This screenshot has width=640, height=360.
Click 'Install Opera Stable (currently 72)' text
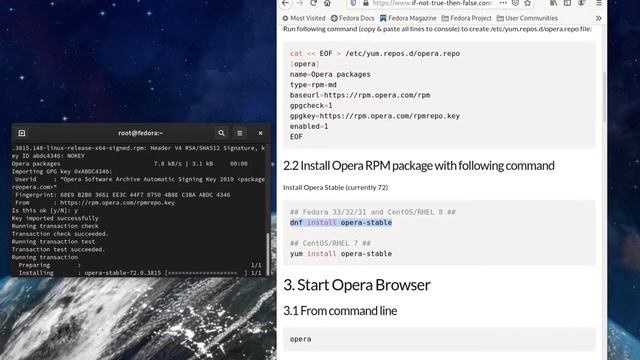tap(336, 188)
